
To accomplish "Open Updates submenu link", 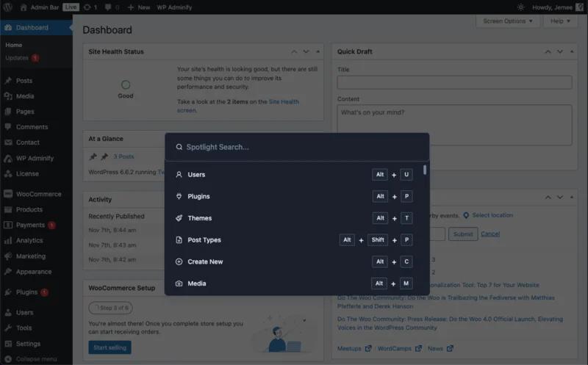I will click(22, 58).
